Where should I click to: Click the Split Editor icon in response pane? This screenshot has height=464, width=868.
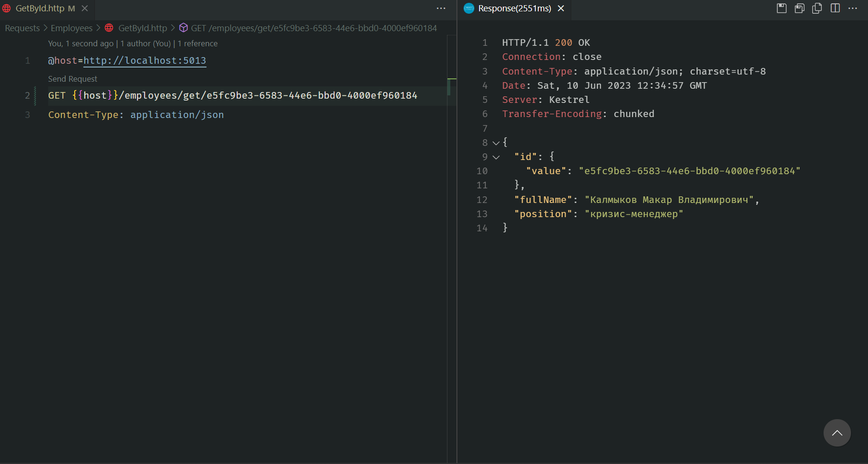[835, 8]
